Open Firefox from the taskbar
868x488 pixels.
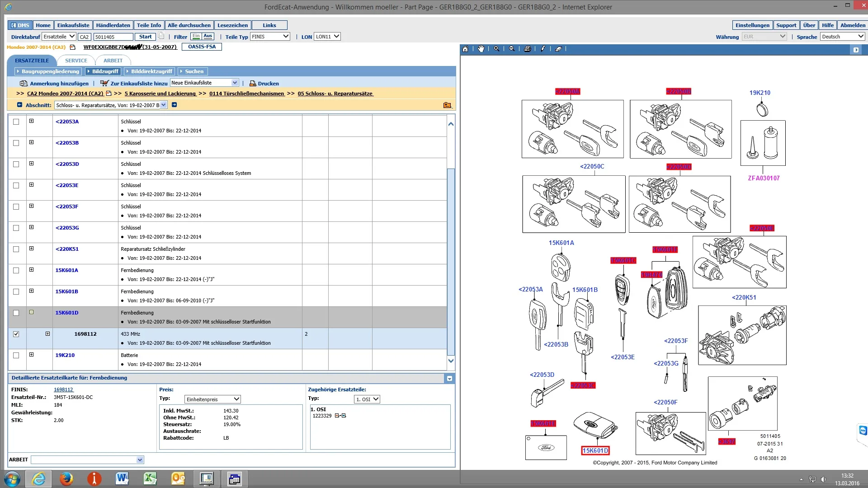tap(66, 479)
